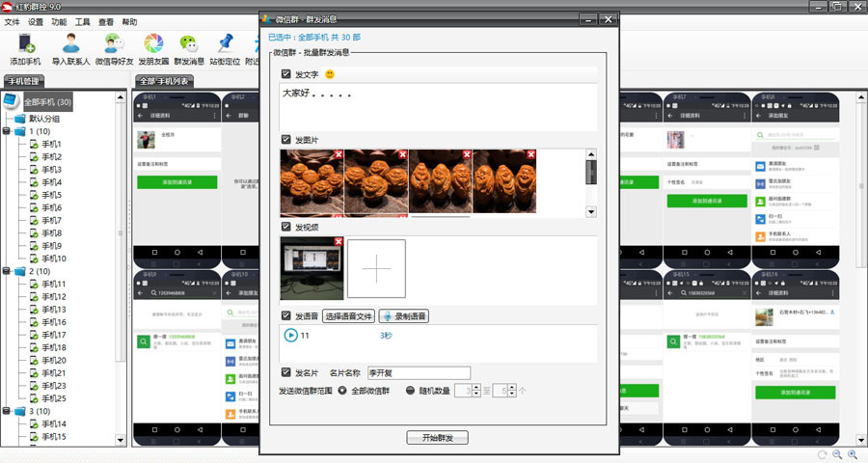868x463 pixels.
Task: Remove the fourth carving image
Action: [530, 154]
